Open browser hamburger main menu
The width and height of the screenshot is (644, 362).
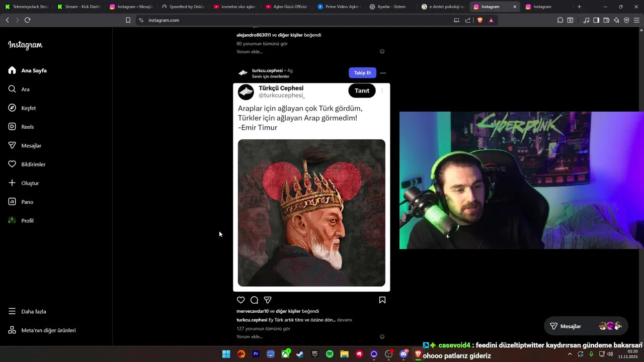pyautogui.click(x=637, y=20)
